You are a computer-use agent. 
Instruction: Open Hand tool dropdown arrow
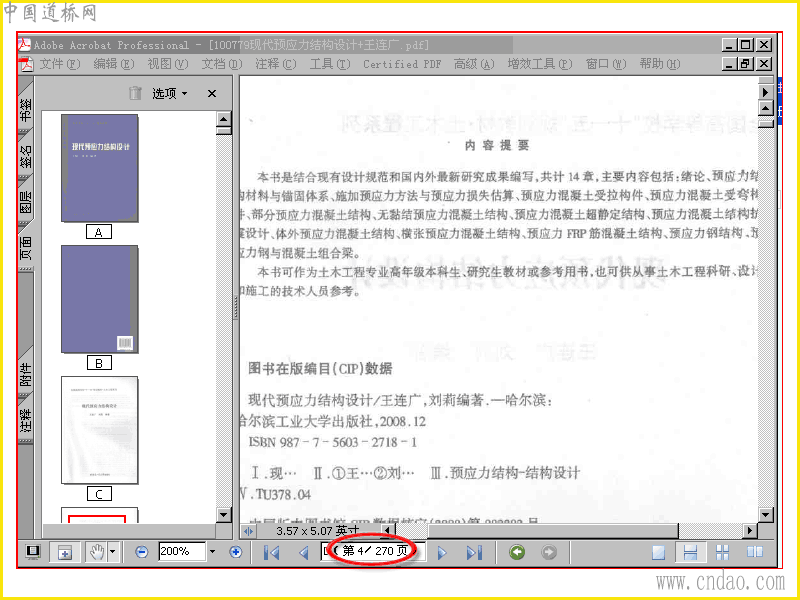(113, 552)
